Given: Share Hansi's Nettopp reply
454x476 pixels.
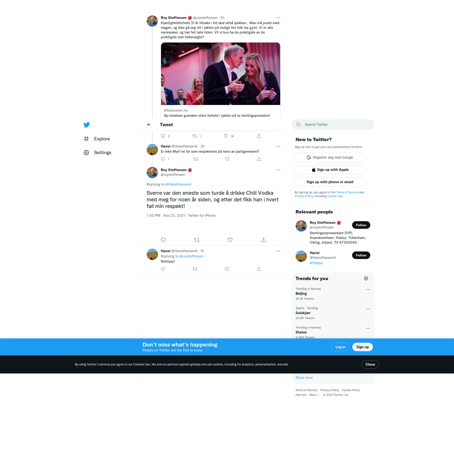Looking at the screenshot, I should point(259,269).
